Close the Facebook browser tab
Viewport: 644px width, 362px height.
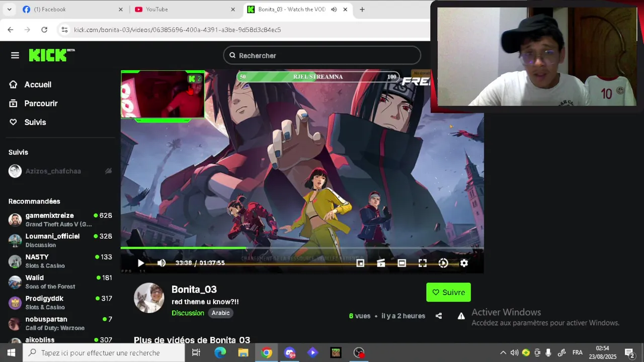tap(121, 10)
